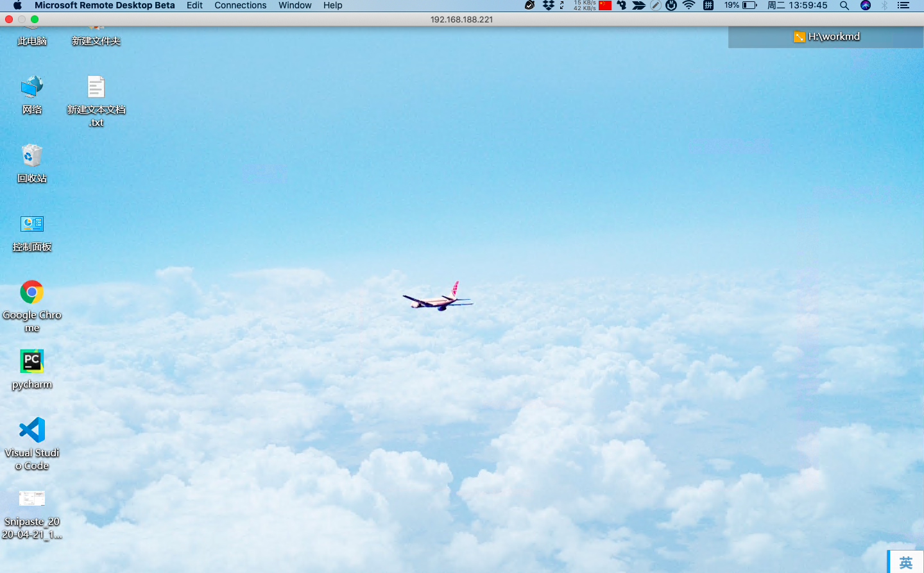Open the 网络 network icon
This screenshot has height=573, width=924.
32,87
